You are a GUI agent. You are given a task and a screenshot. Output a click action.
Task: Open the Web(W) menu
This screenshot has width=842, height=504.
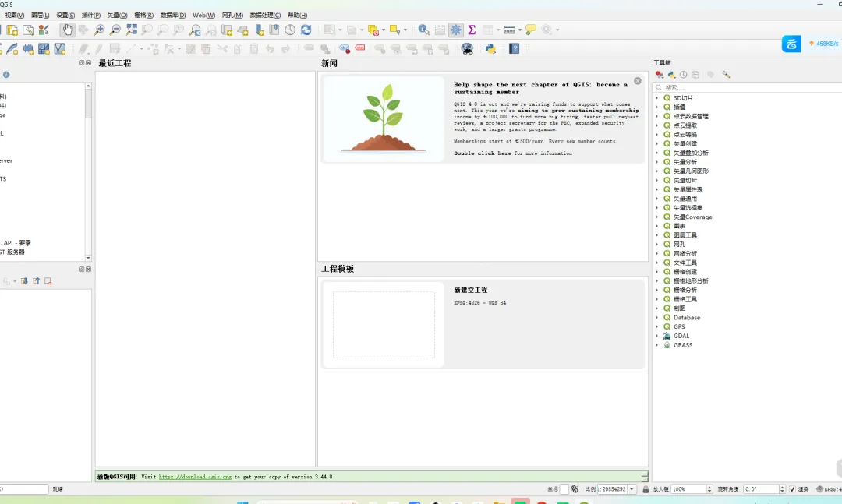point(203,15)
